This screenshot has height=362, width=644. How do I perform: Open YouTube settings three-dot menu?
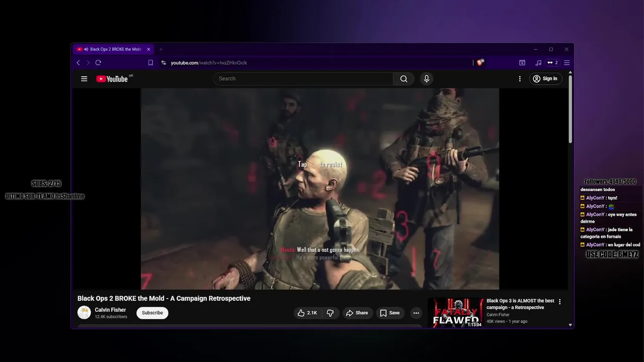point(520,78)
